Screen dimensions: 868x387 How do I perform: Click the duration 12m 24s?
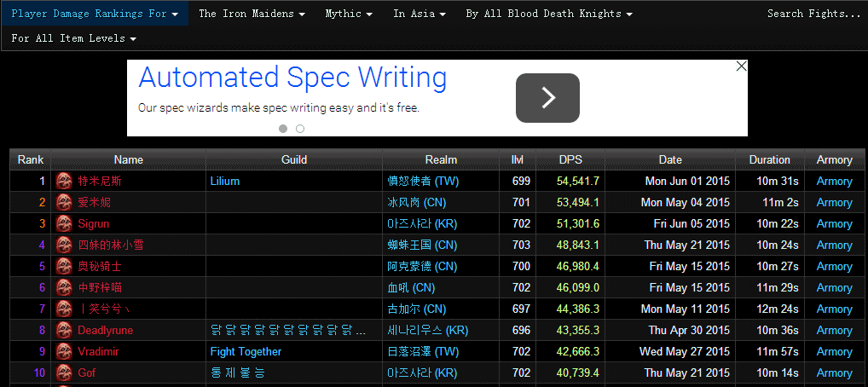coord(778,309)
